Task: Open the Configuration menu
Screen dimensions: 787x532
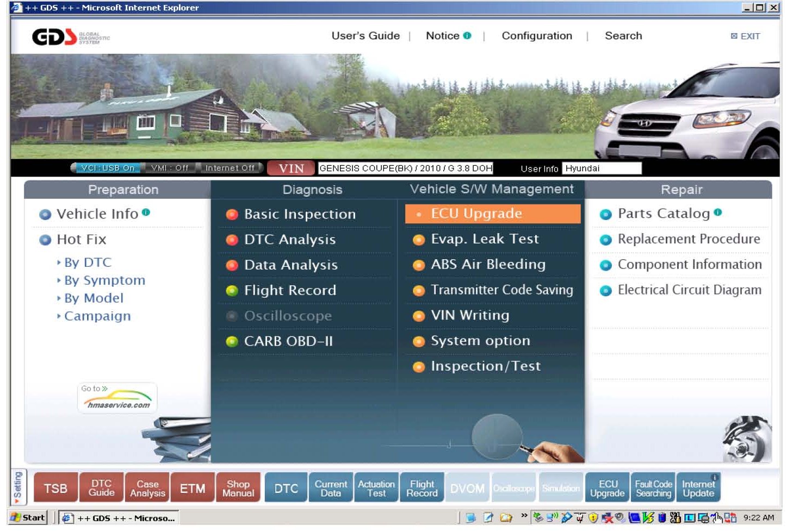Action: (536, 36)
